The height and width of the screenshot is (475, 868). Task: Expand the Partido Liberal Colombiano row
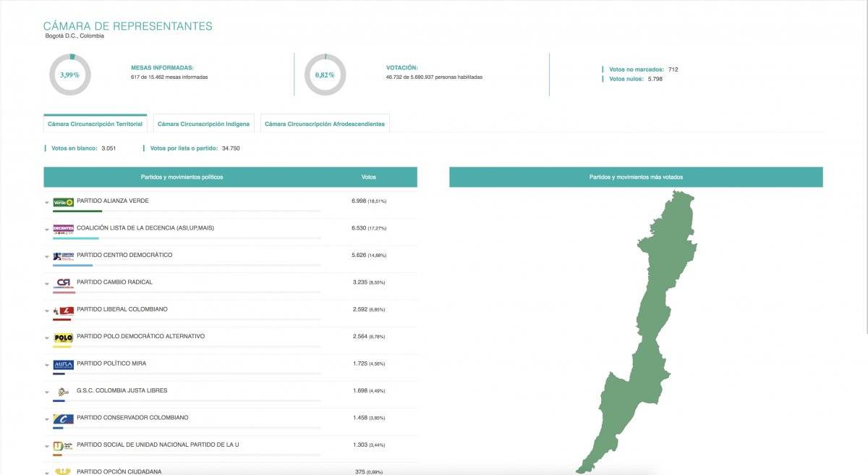(47, 311)
